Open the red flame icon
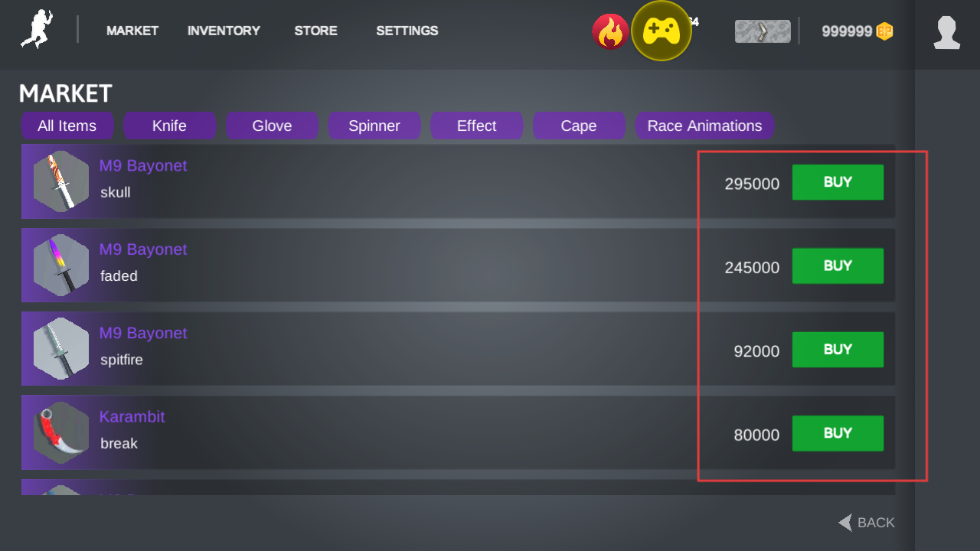This screenshot has height=551, width=980. (610, 31)
